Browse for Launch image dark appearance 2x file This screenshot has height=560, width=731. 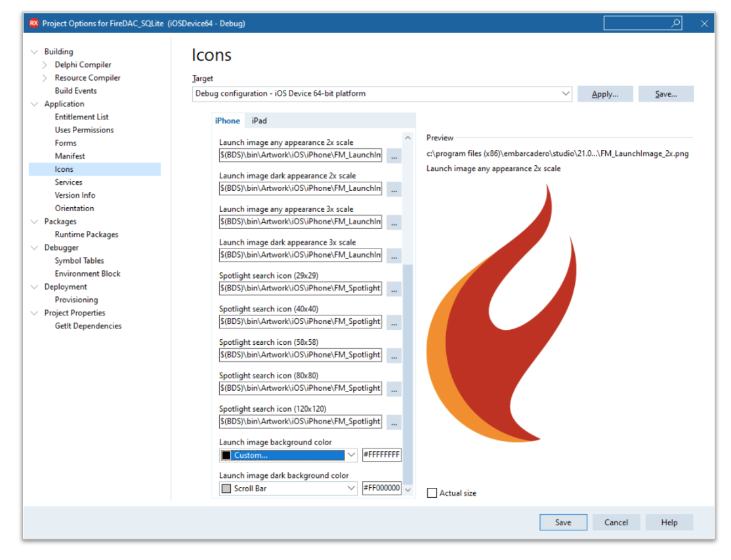(x=394, y=189)
